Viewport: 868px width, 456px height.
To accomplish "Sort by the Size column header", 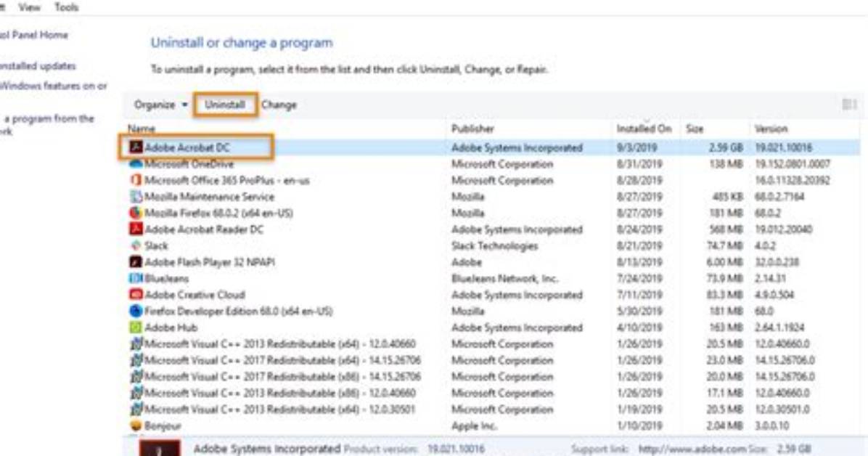I will tap(695, 129).
